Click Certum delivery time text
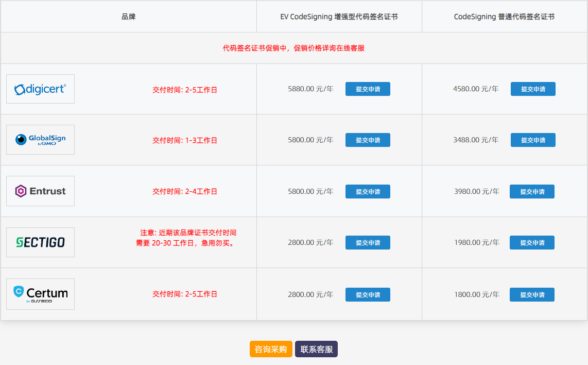This screenshot has width=588, height=365. (x=185, y=294)
